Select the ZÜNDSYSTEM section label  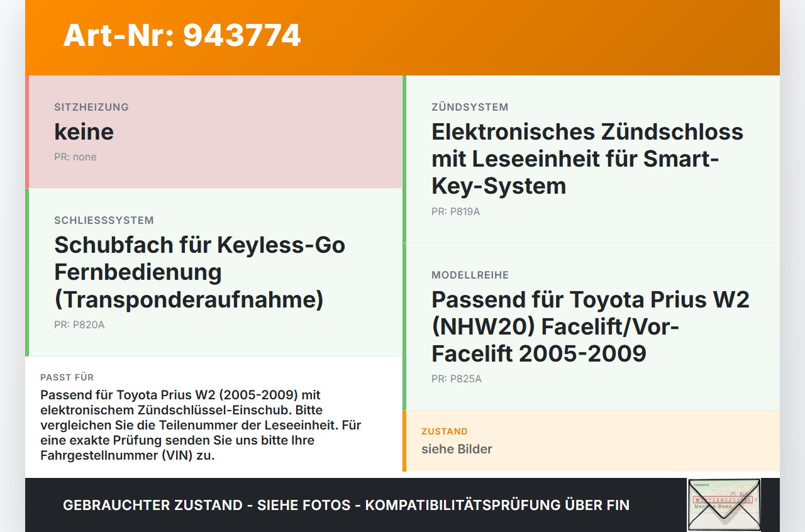pyautogui.click(x=470, y=107)
